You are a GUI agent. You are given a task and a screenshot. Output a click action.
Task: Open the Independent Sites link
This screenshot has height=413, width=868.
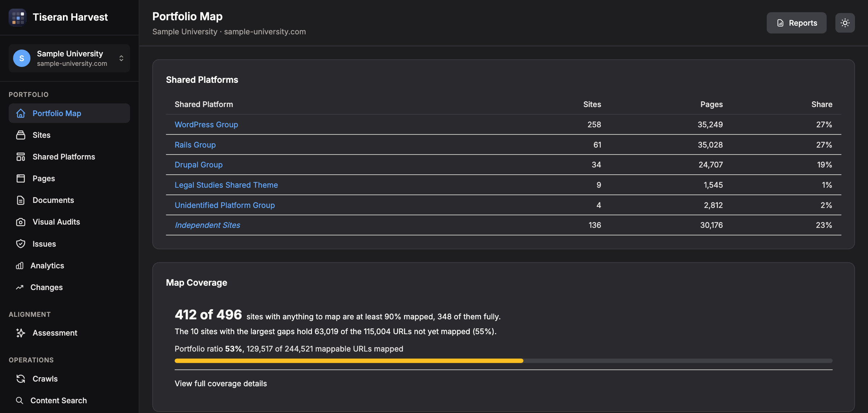click(207, 225)
